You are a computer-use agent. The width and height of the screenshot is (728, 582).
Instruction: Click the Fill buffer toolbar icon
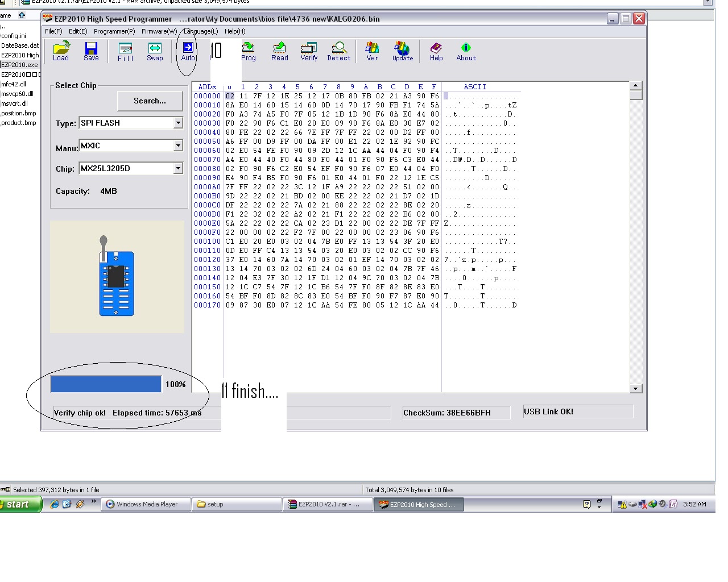pyautogui.click(x=125, y=51)
